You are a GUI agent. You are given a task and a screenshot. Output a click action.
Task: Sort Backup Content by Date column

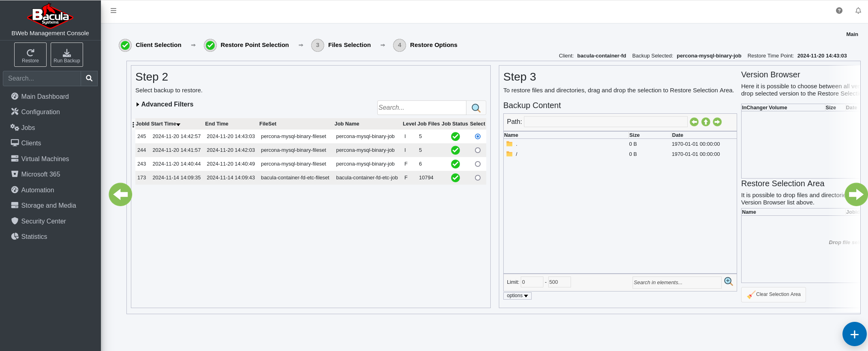point(678,135)
